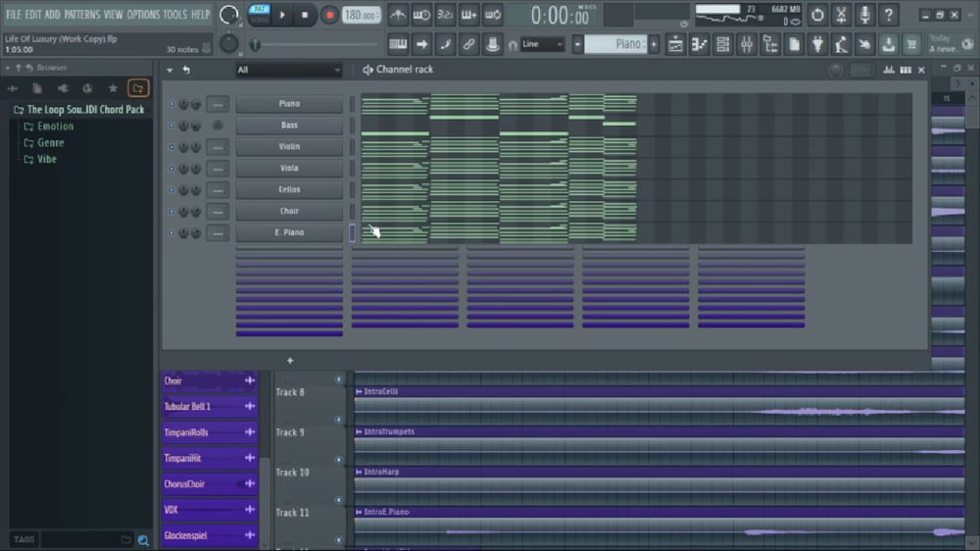Click the Choir channel button

[x=289, y=211]
